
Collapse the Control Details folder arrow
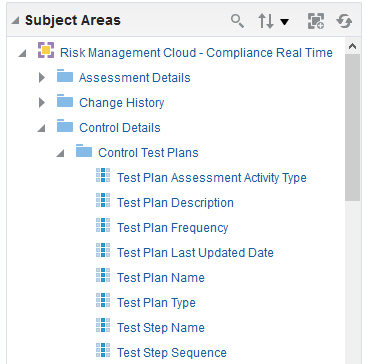[x=41, y=128]
